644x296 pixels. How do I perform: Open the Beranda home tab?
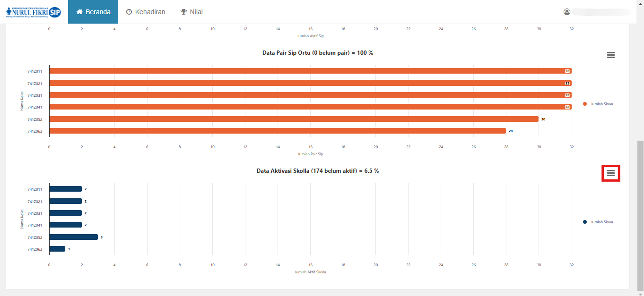pyautogui.click(x=93, y=12)
